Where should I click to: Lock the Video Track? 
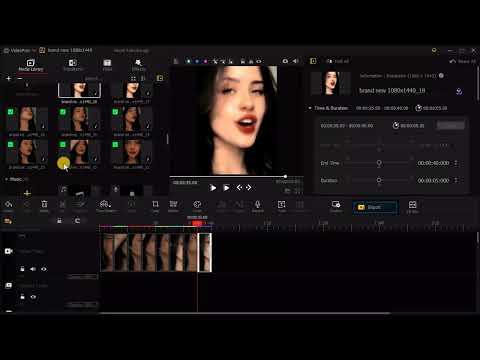pos(22,269)
